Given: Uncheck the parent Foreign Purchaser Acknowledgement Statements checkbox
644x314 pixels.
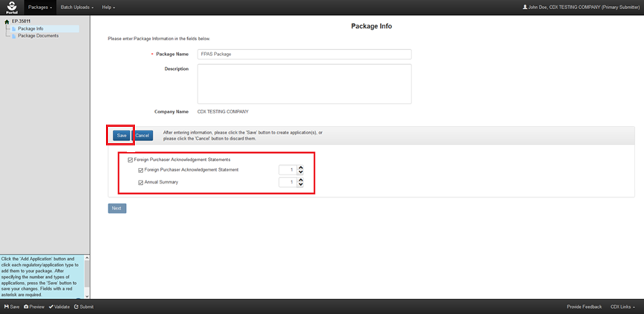Looking at the screenshot, I should tap(130, 160).
